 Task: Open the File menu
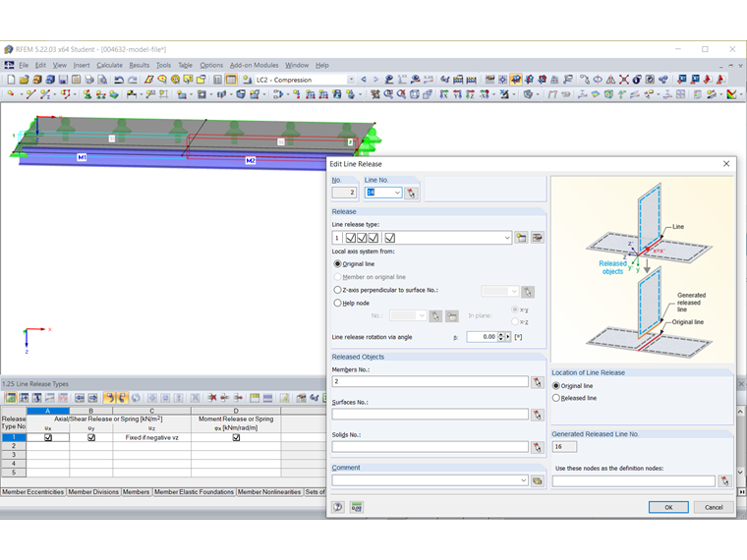coord(24,65)
